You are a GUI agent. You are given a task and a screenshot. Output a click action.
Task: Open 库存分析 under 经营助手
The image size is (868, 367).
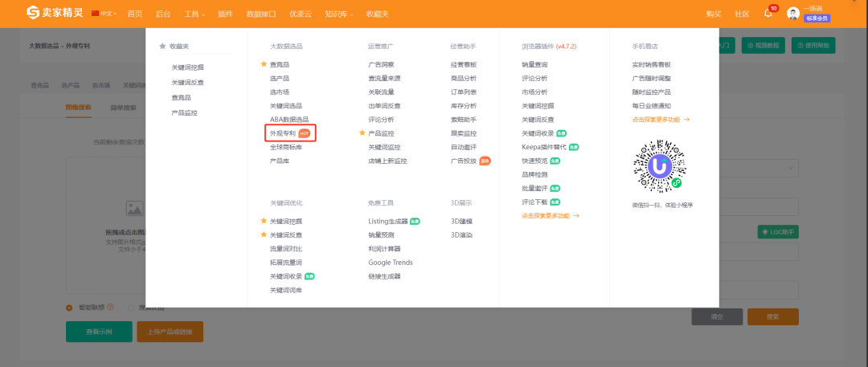(464, 106)
